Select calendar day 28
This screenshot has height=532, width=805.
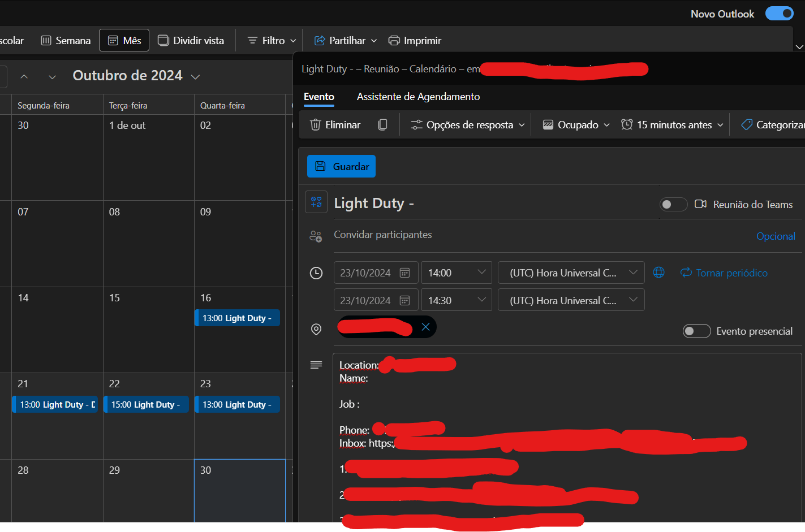[x=57, y=491]
